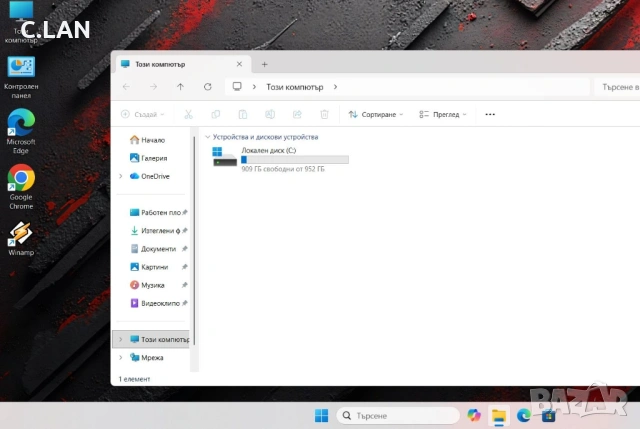Click the Cut scissors icon in toolbar
Viewport: 640px width, 429px height.
(188, 114)
